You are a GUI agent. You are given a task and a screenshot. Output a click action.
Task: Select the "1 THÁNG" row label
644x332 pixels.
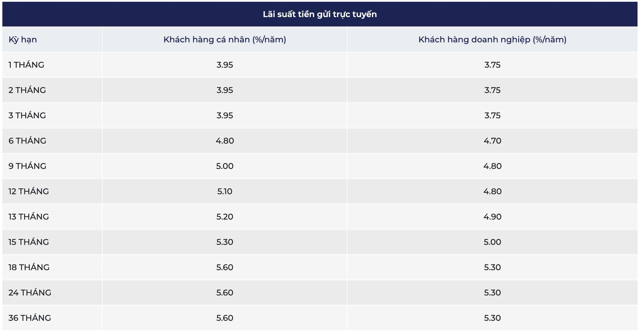pyautogui.click(x=26, y=65)
